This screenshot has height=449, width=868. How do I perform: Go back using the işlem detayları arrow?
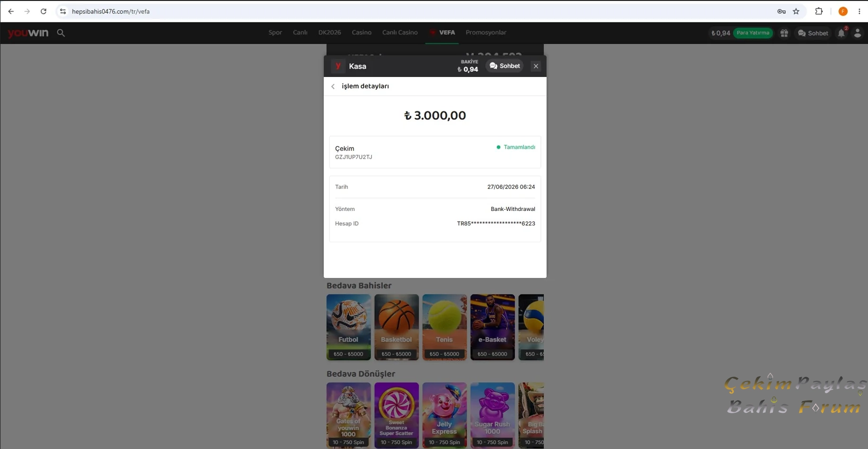333,86
